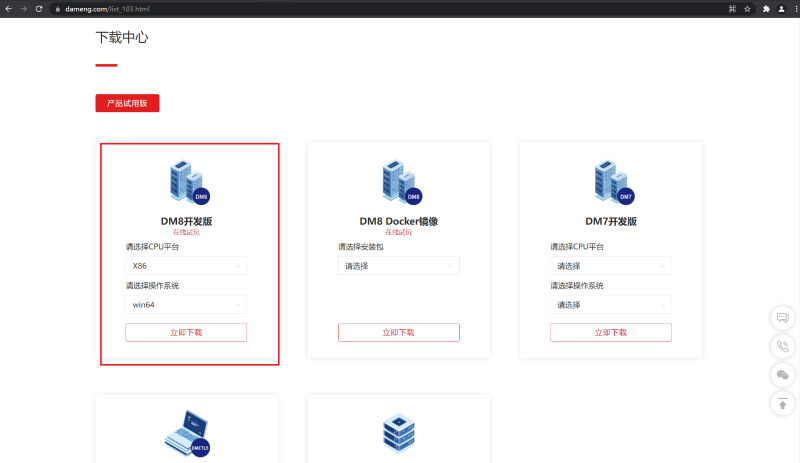800x463 pixels.
Task: Open the DM8 Docker 安装包 dropdown
Action: pyautogui.click(x=399, y=265)
